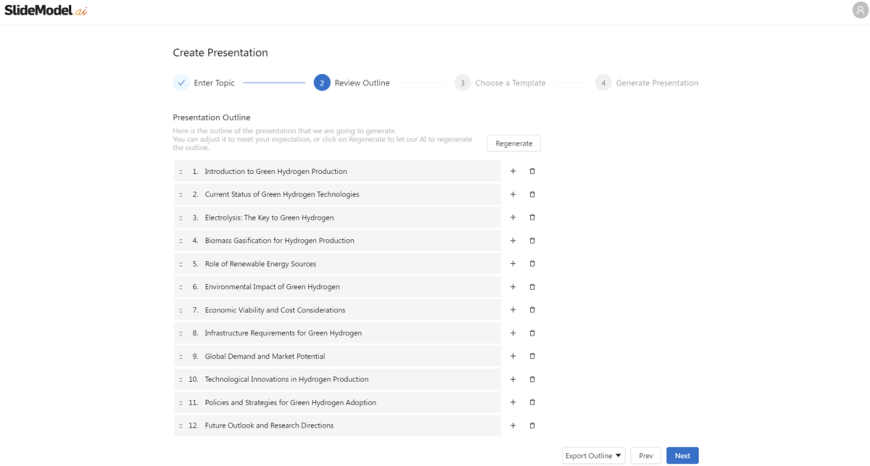Grab drag handle of Introduction to Green Hydrogen Production
The image size is (870, 466).
pyautogui.click(x=180, y=172)
